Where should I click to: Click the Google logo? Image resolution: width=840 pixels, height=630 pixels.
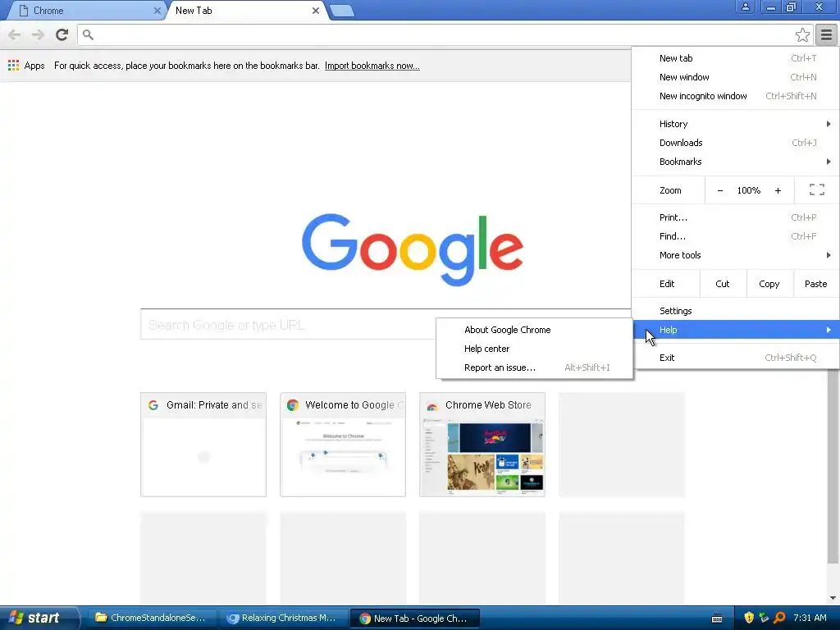point(413,249)
